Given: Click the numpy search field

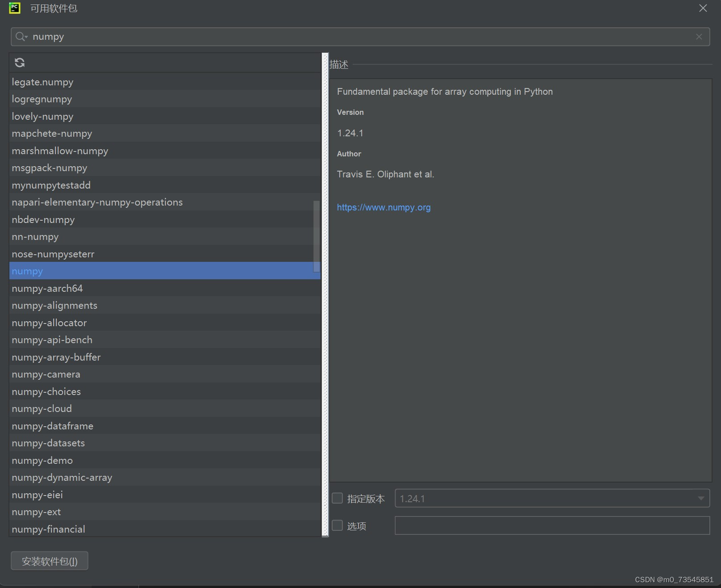Looking at the screenshot, I should tap(360, 37).
